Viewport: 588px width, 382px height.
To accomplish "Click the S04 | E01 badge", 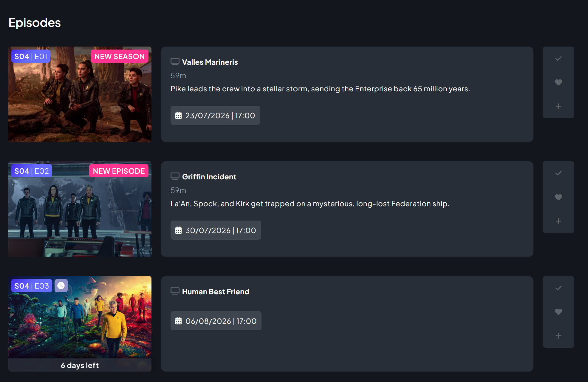I will coord(31,56).
